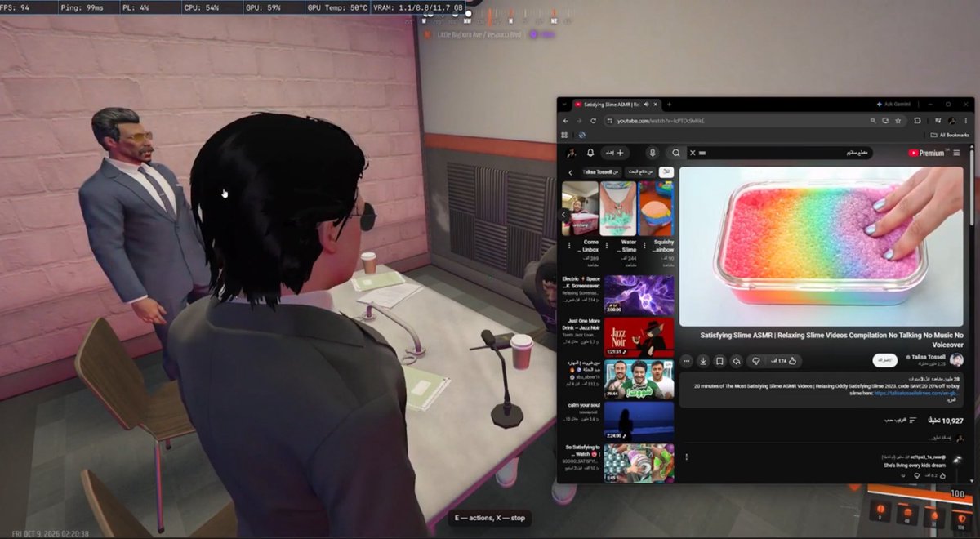Click the 10,927 comments count
The image size is (980, 539).
(x=946, y=421)
